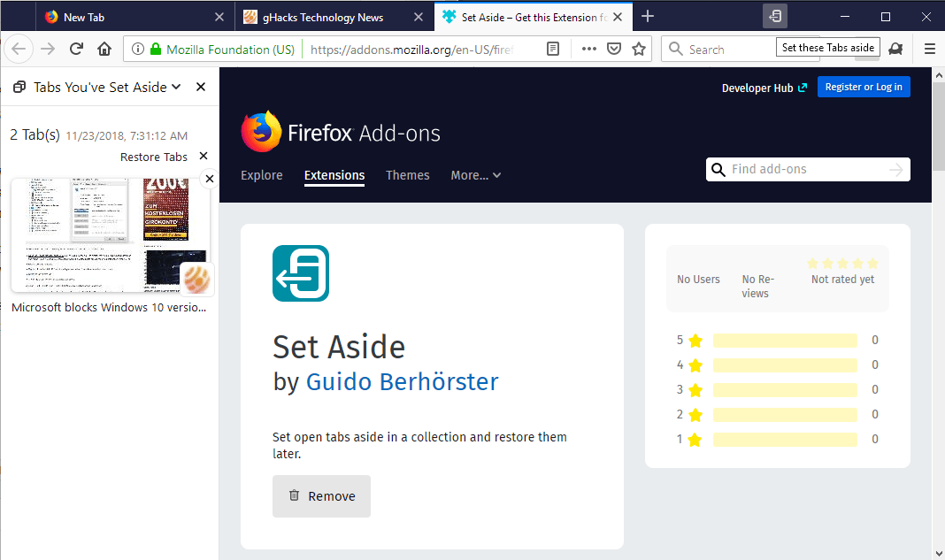Click the 3 star rating bar
The width and height of the screenshot is (945, 560).
click(785, 390)
